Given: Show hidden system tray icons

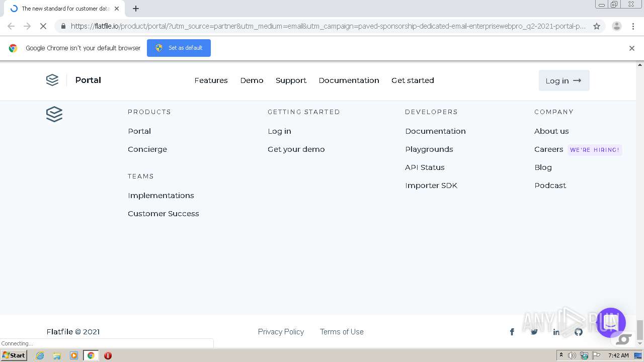Looking at the screenshot, I should coord(561,355).
